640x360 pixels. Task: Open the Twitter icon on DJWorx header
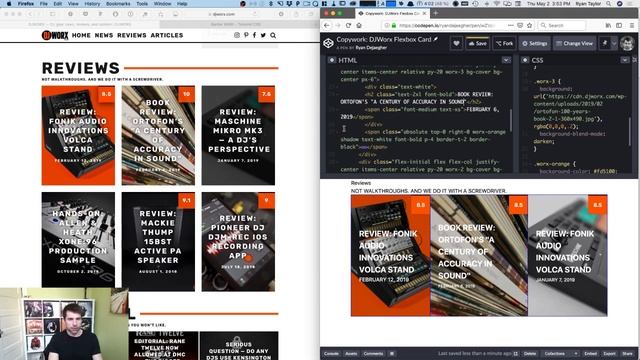pyautogui.click(x=263, y=35)
